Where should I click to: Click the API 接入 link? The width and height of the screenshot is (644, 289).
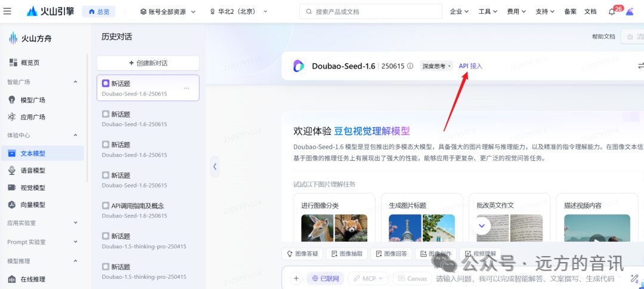click(470, 66)
